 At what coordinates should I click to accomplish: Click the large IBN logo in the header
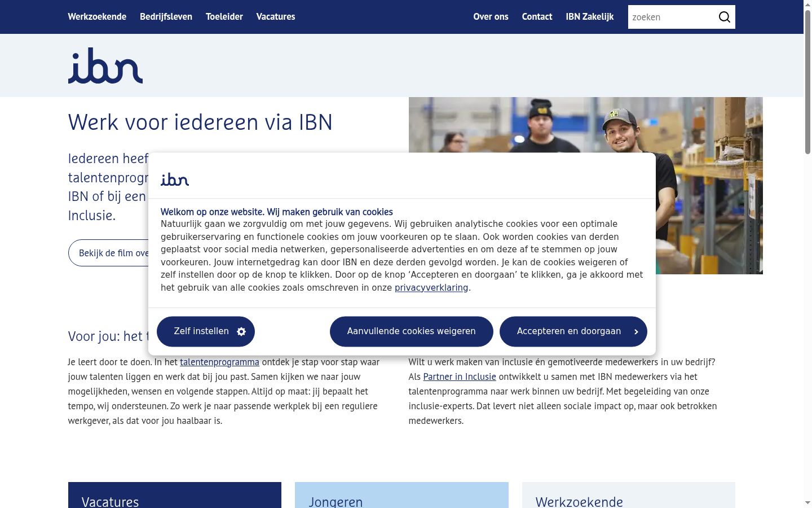105,65
